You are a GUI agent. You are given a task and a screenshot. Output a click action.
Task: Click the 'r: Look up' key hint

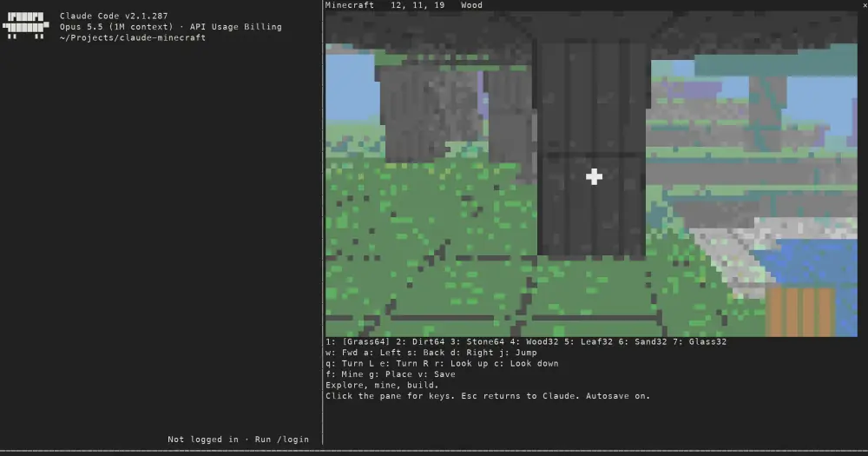pyautogui.click(x=461, y=363)
